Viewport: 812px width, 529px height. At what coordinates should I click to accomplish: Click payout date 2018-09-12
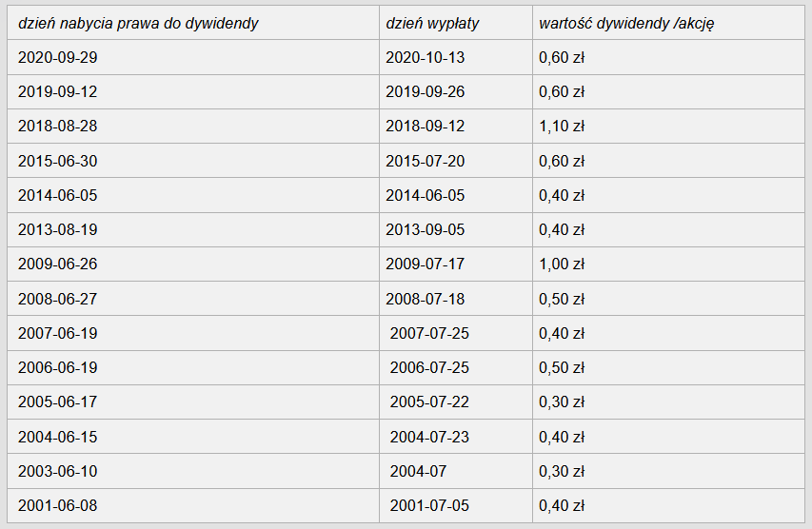tap(426, 127)
